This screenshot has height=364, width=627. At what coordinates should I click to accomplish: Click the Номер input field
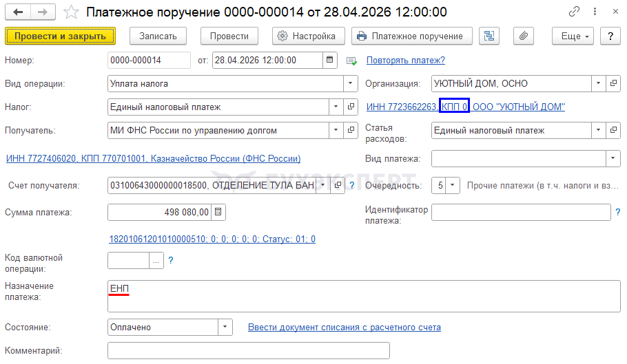[x=149, y=61]
